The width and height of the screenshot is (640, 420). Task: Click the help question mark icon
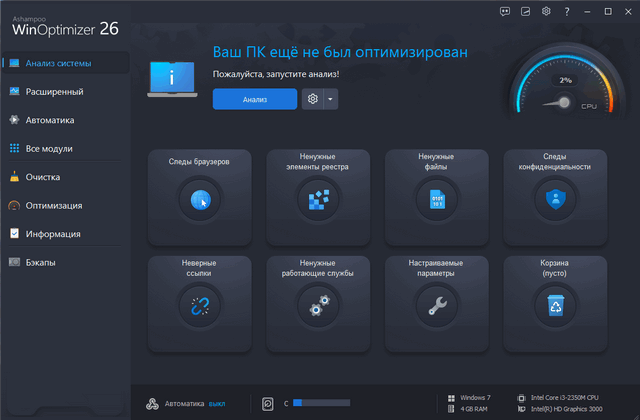567,11
